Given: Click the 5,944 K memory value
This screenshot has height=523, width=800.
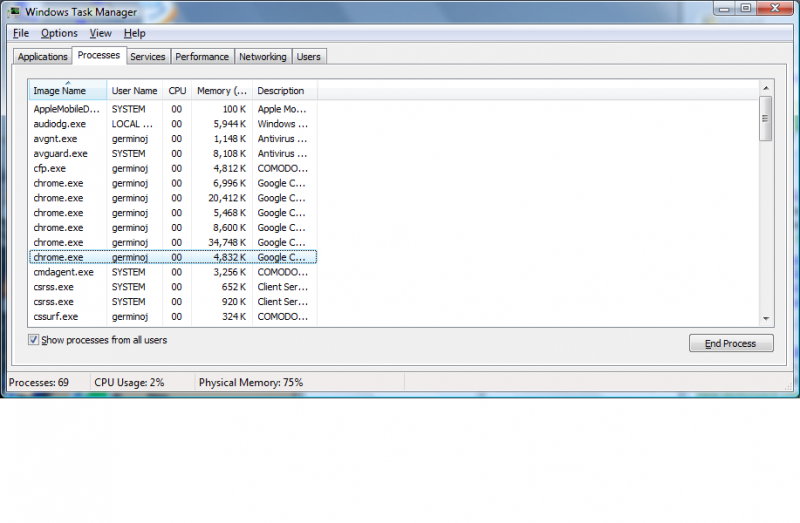Looking at the screenshot, I should 230,124.
